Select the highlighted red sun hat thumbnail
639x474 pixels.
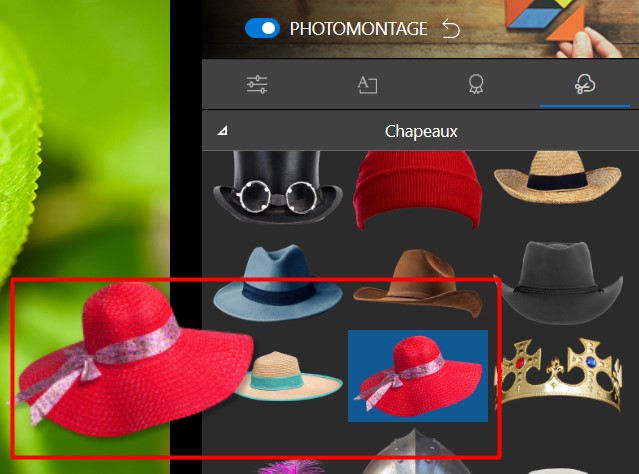tap(418, 376)
